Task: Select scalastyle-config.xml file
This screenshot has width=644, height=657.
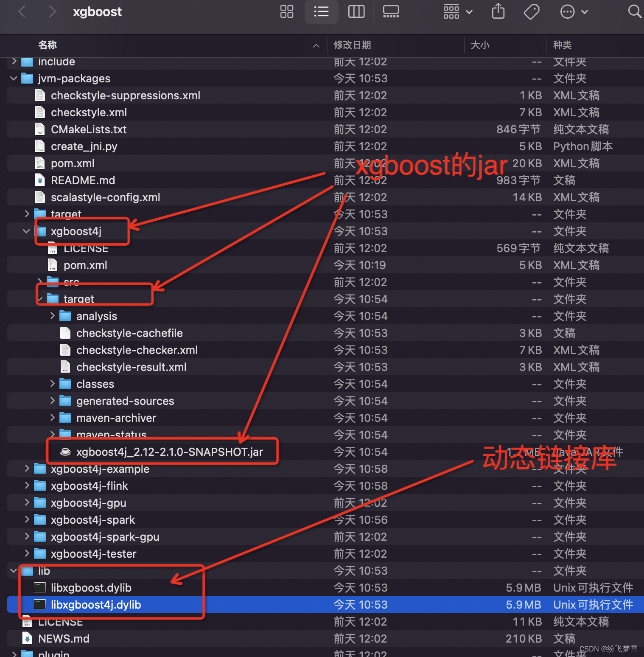Action: click(x=106, y=197)
